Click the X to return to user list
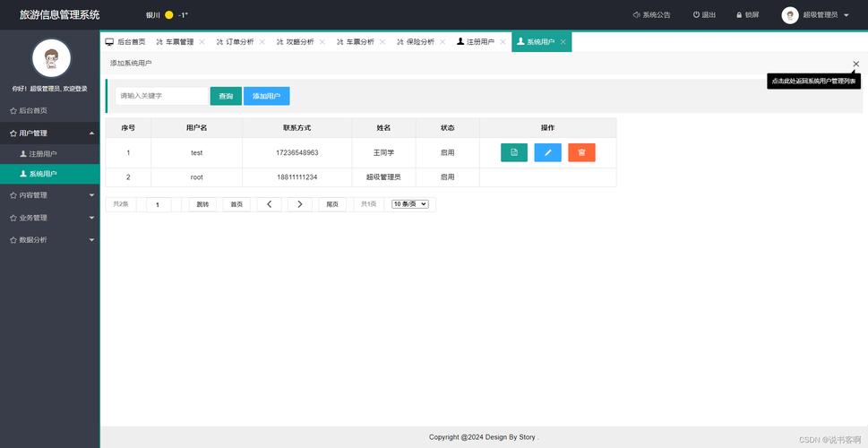Viewport: 868px width, 448px height. click(855, 64)
